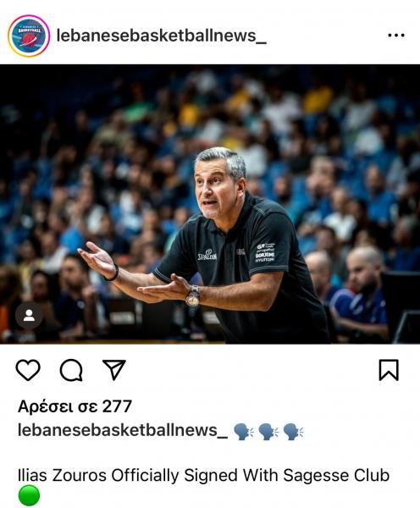
Task: Tap the Spalding logo on black shirt
Action: tap(207, 256)
